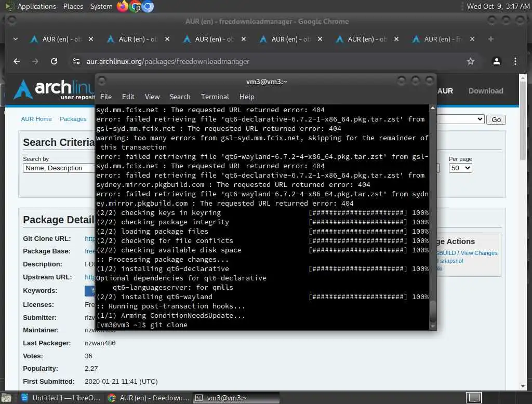
Task: Expand Per page 50 dropdown
Action: (x=460, y=168)
